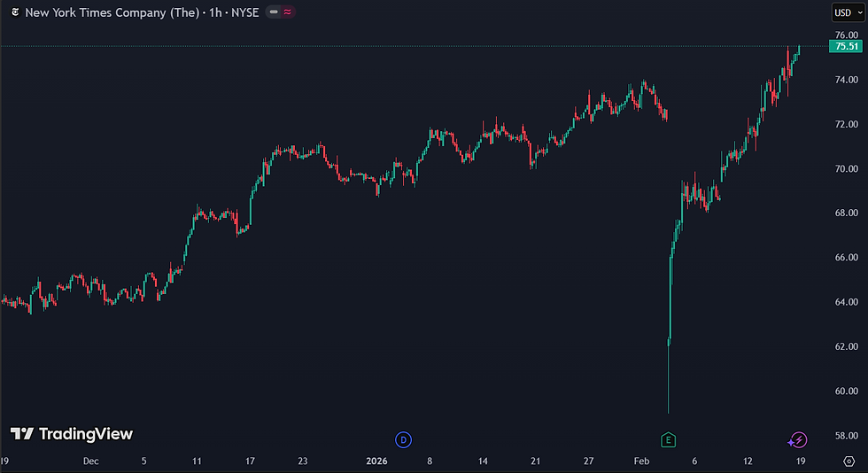Open chart settings hexagon gear icon
Screen dimensions: 868x473
click(x=849, y=461)
